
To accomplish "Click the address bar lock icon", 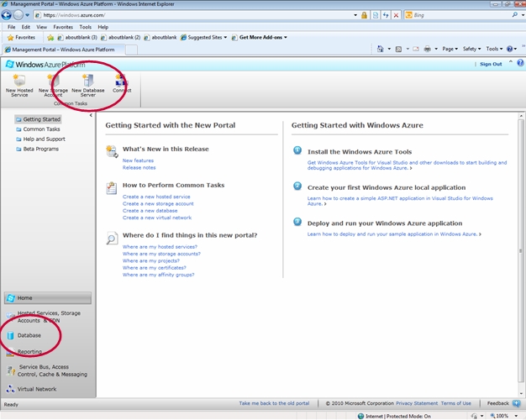I will [x=364, y=15].
